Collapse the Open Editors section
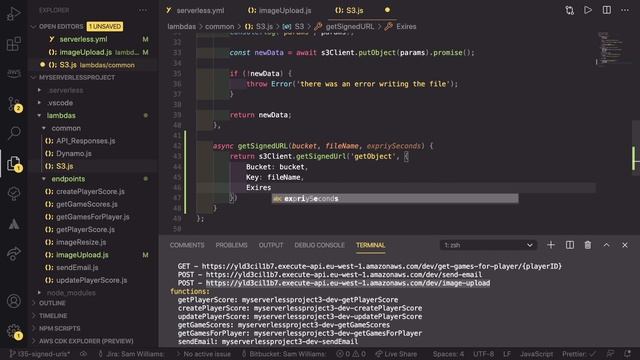This screenshot has width=640, height=360. click(x=61, y=27)
